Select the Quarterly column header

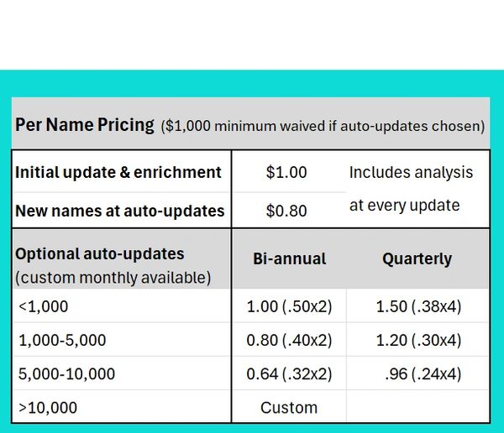[417, 259]
